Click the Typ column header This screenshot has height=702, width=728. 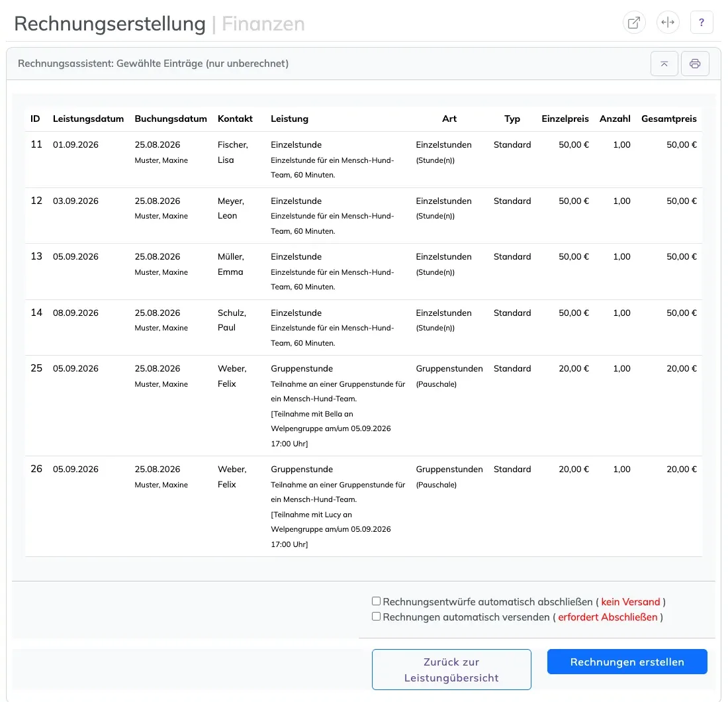tap(512, 119)
